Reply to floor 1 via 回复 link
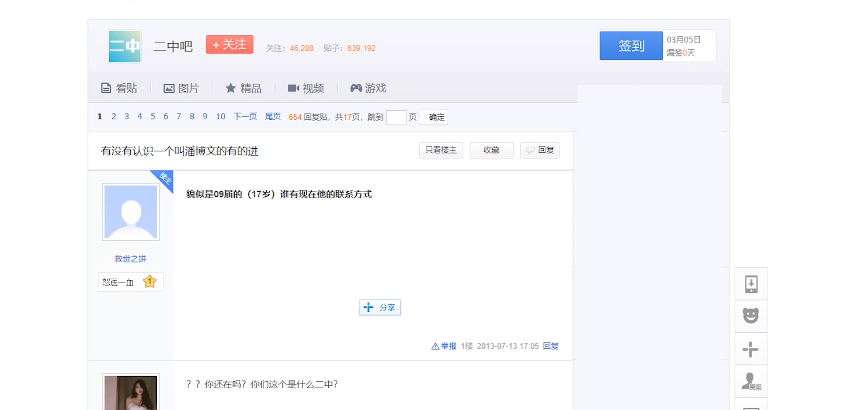Screen dimensions: 852x410 pyautogui.click(x=550, y=346)
